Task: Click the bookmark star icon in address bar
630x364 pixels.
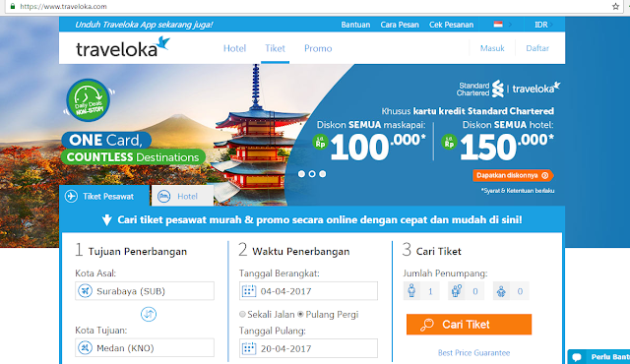Action: 615,7
